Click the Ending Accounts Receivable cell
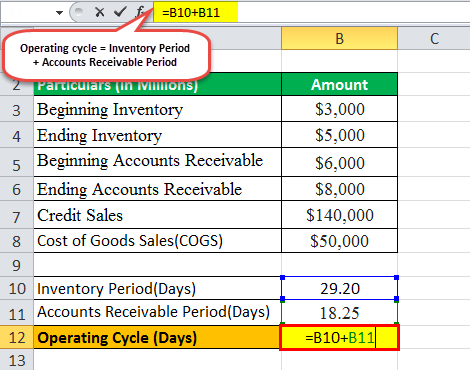 (158, 189)
